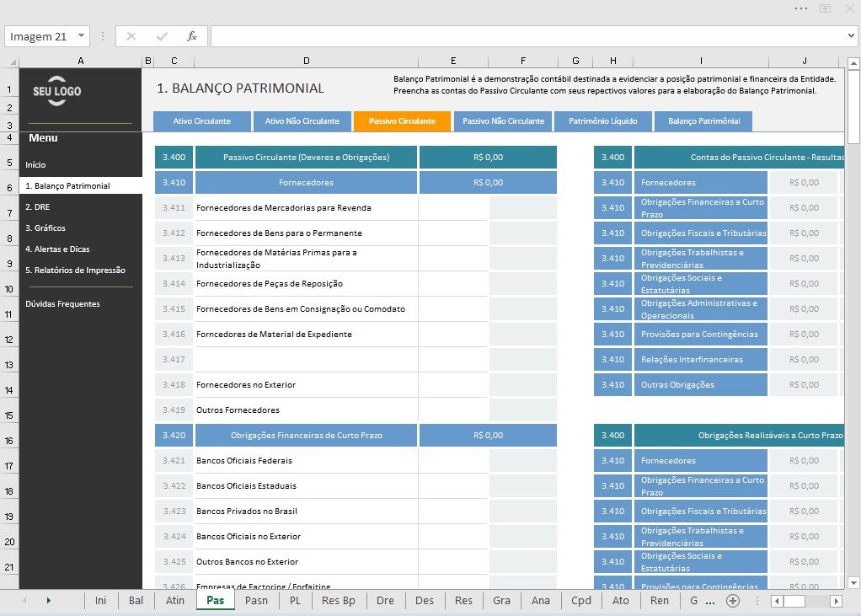Switch to the Dre sheet tab
This screenshot has width=861, height=616.
coord(385,601)
